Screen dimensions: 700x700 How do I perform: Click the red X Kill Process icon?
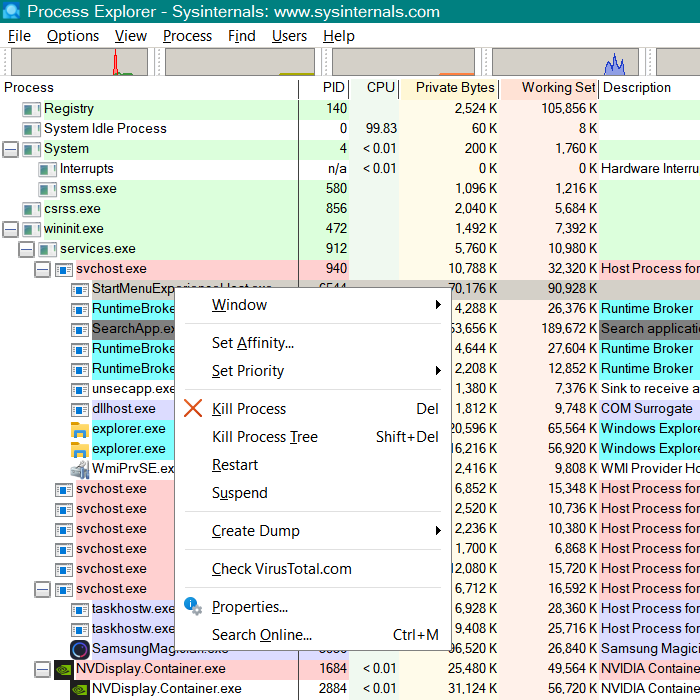coord(193,408)
